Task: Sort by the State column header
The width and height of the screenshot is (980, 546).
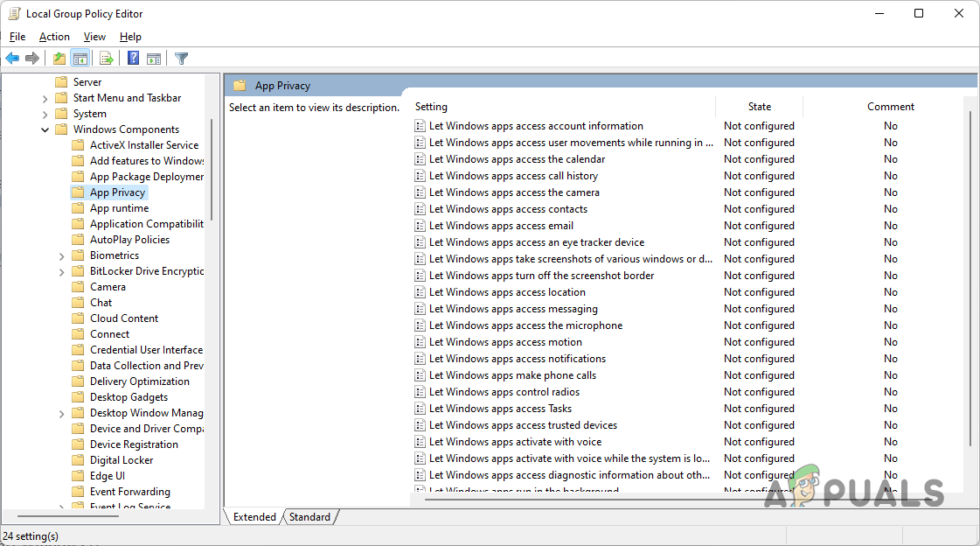Action: coord(760,107)
